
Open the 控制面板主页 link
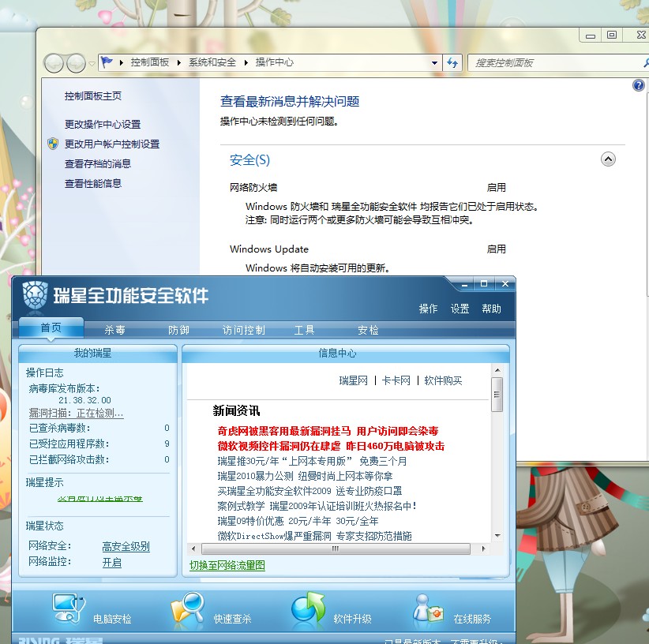point(93,96)
